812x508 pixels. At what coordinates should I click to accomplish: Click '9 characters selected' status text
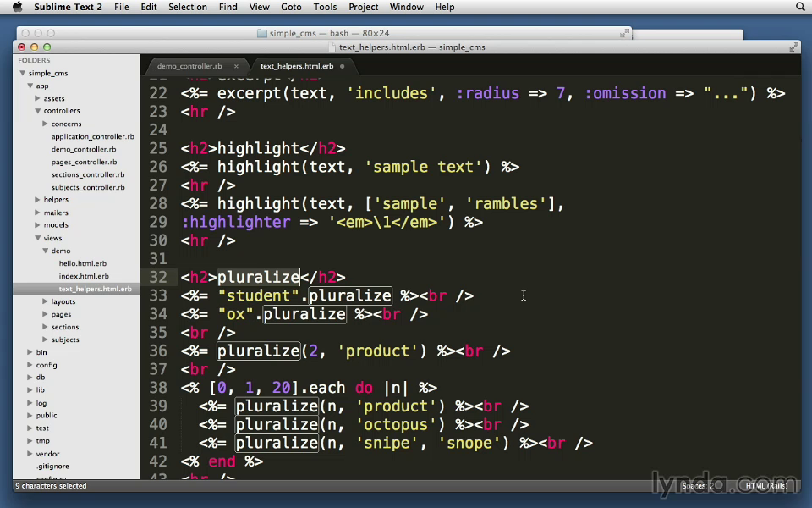pos(51,486)
